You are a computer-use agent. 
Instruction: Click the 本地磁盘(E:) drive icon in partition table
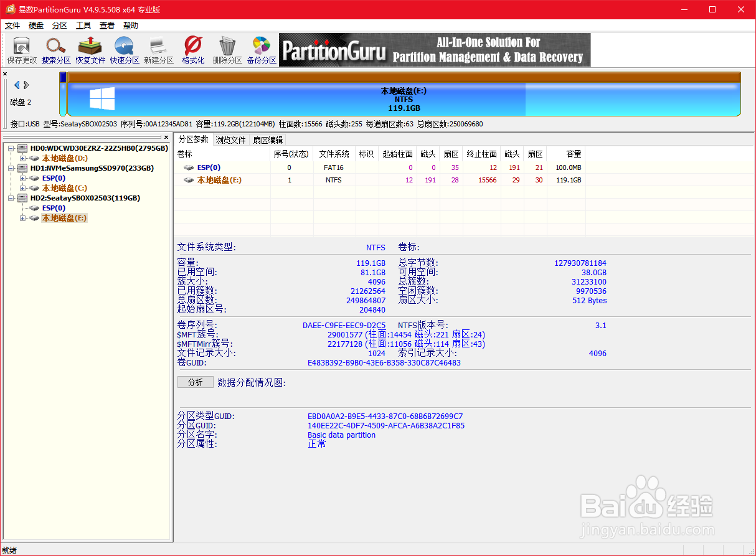[189, 180]
